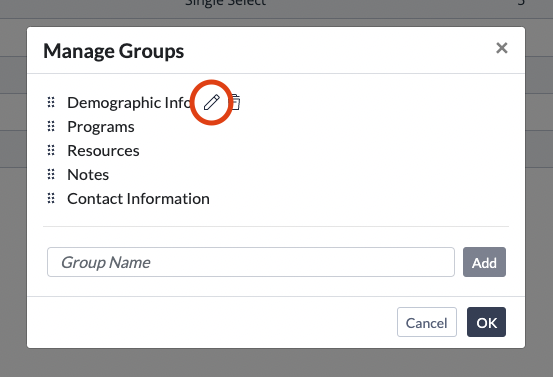Click the dimmed background outside the dialog
Viewport: 553px width, 377px height.
pyautogui.click(x=276, y=363)
